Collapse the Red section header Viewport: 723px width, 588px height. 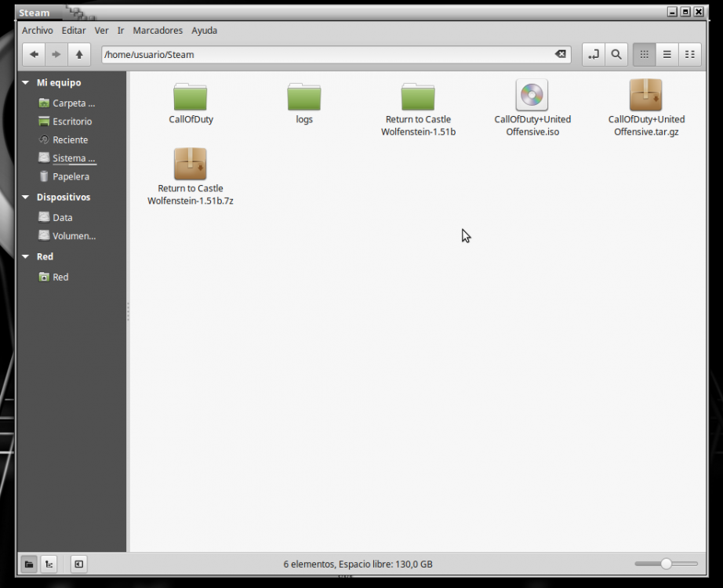coord(25,256)
